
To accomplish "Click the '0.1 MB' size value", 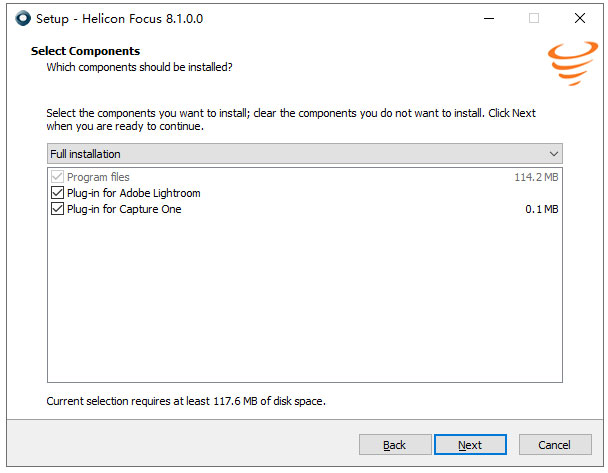I will [x=542, y=209].
